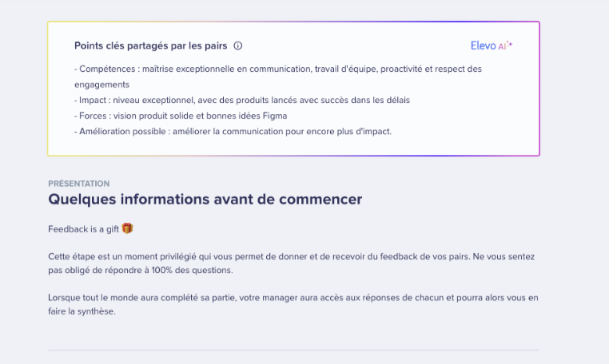The width and height of the screenshot is (609, 364).
Task: Click Quelques informations avant de commencer heading
Action: click(205, 199)
